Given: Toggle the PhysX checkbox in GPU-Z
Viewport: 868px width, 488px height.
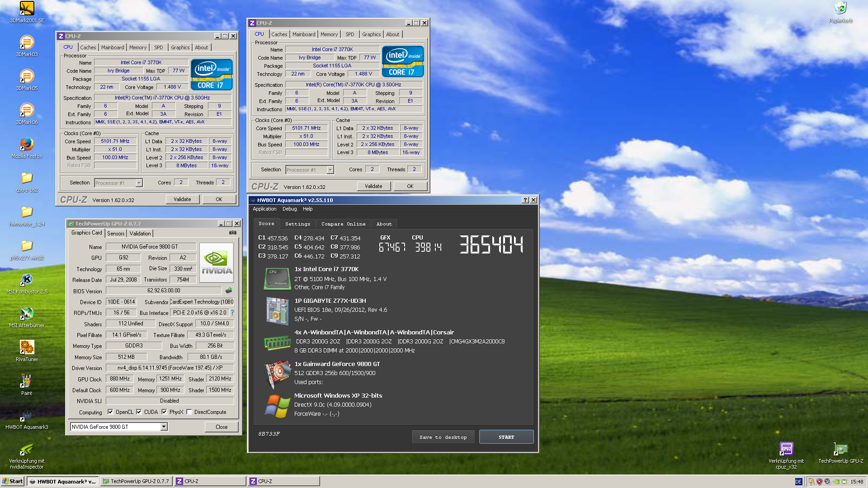Looking at the screenshot, I should 164,412.
